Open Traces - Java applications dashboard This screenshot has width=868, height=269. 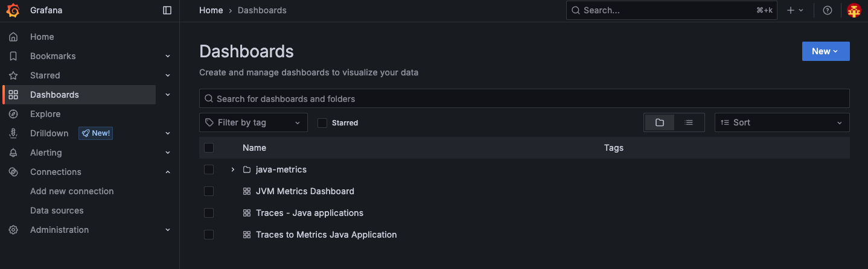(310, 213)
